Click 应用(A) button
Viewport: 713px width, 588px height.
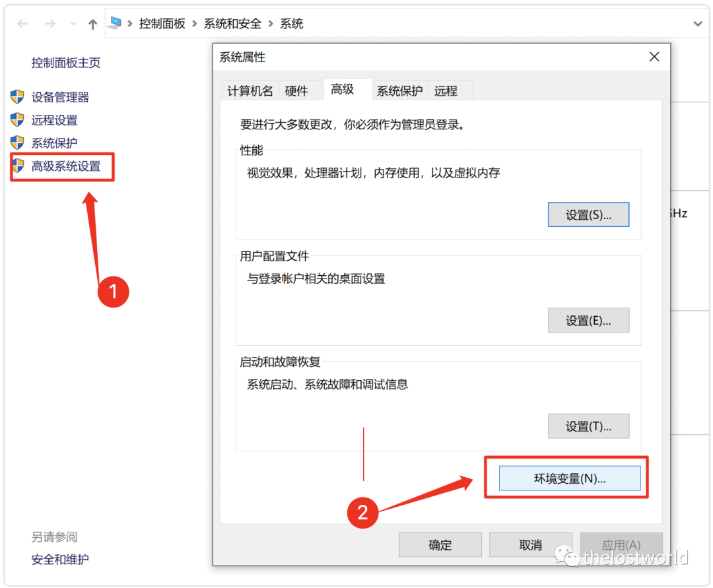click(621, 545)
